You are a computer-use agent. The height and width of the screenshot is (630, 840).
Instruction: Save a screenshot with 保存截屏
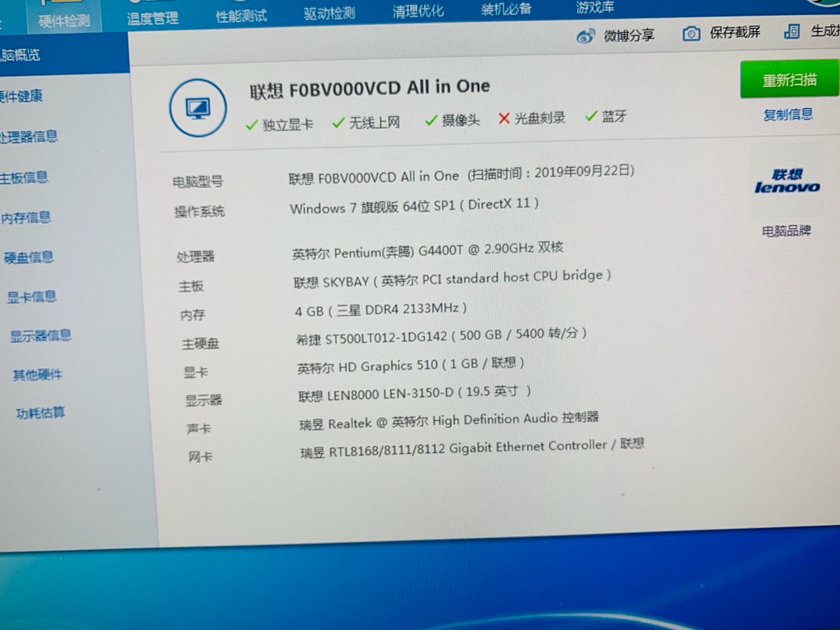735,32
